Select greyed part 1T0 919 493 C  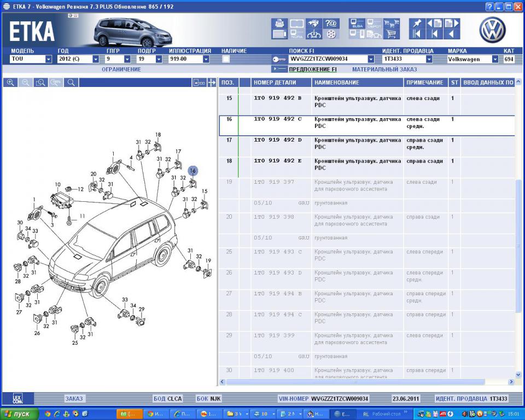278,252
